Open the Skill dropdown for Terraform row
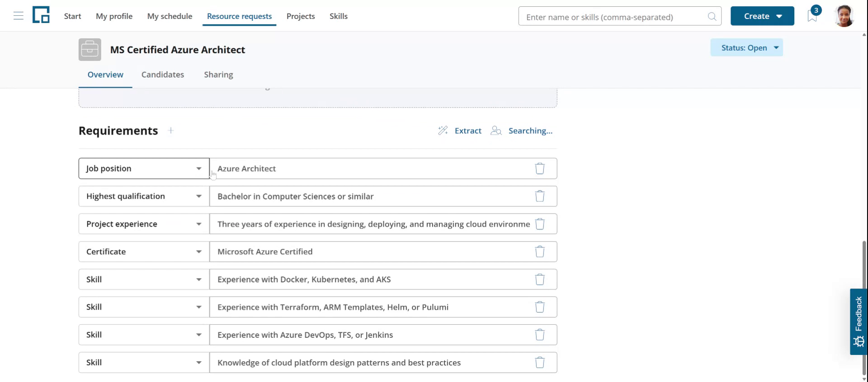 point(144,307)
